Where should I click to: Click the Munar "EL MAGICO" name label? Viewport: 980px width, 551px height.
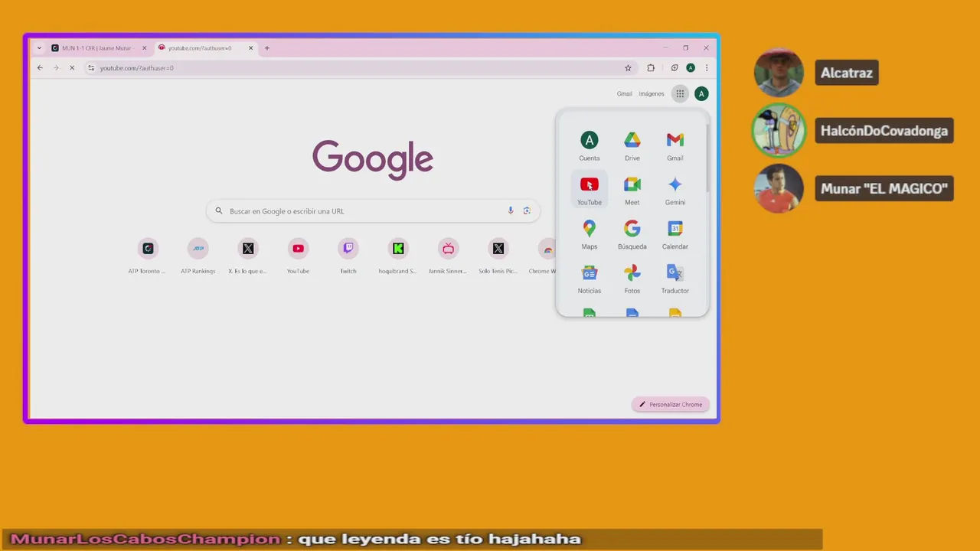pyautogui.click(x=884, y=188)
